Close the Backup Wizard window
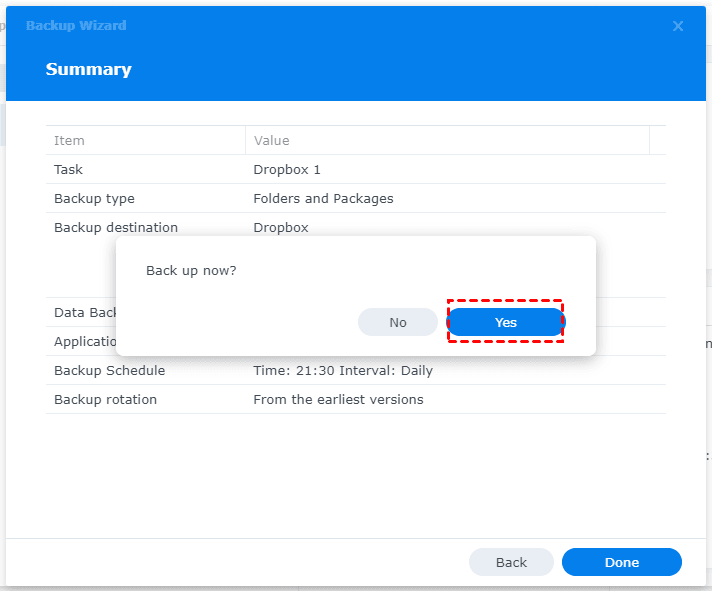 click(x=678, y=26)
